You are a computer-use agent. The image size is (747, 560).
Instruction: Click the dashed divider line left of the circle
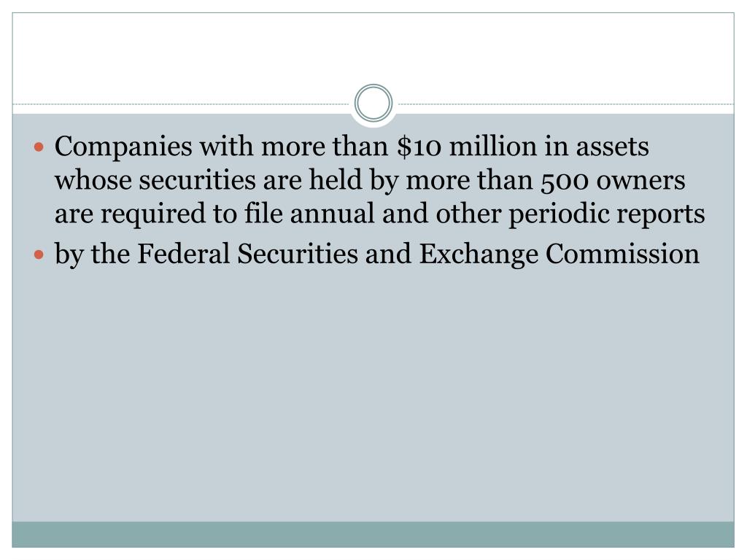[181, 104]
